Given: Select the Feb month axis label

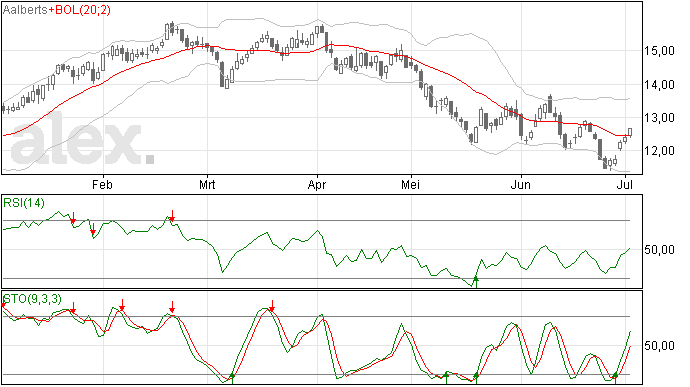Looking at the screenshot, I should pos(102,184).
